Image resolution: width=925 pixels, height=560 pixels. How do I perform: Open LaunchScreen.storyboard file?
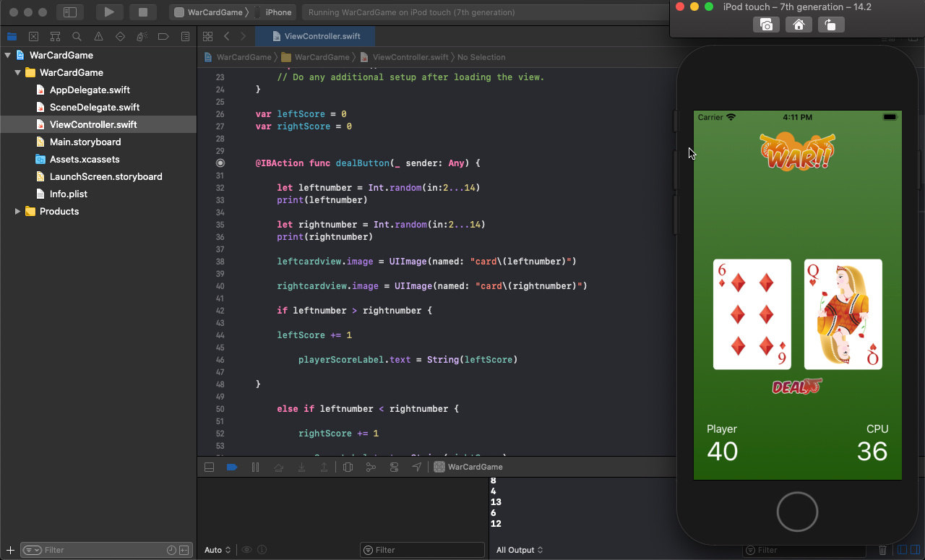coord(106,176)
